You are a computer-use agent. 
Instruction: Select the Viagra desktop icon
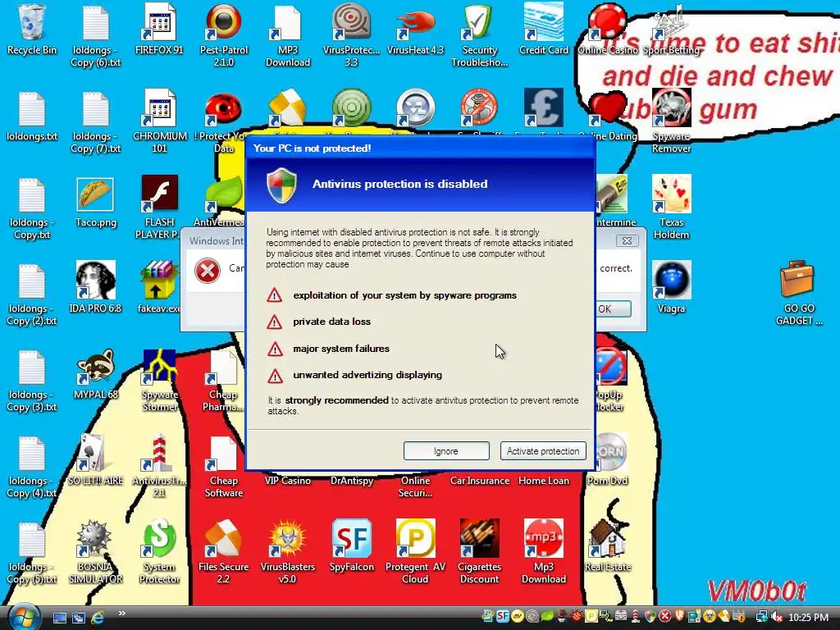(671, 287)
